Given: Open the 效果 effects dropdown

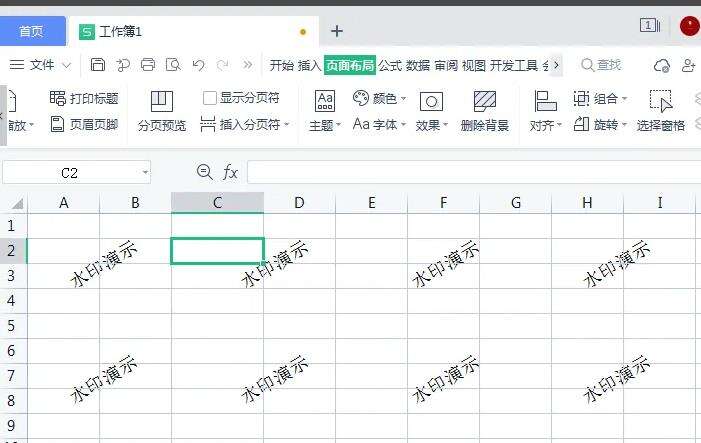Looking at the screenshot, I should coord(431,111).
